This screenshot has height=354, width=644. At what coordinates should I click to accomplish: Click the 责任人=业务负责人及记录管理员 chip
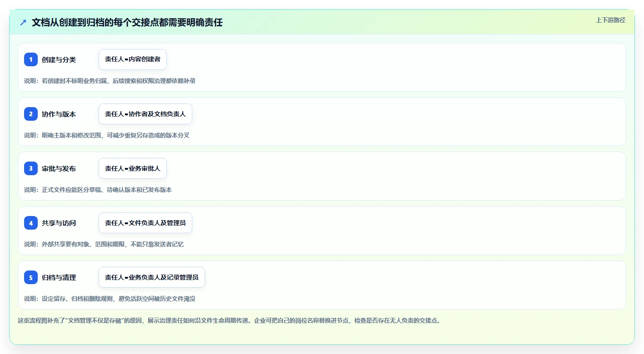tap(152, 277)
